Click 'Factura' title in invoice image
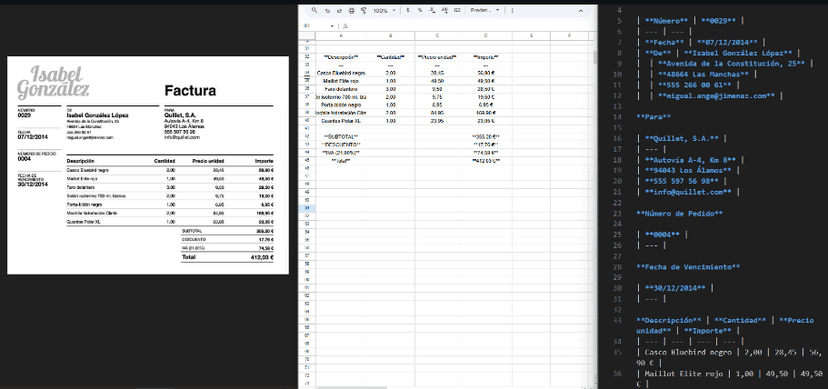 pos(190,91)
